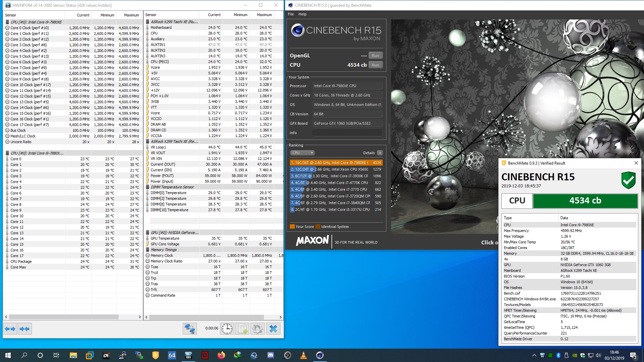Click the MAXON logo
The image size is (644, 362).
(x=312, y=241)
